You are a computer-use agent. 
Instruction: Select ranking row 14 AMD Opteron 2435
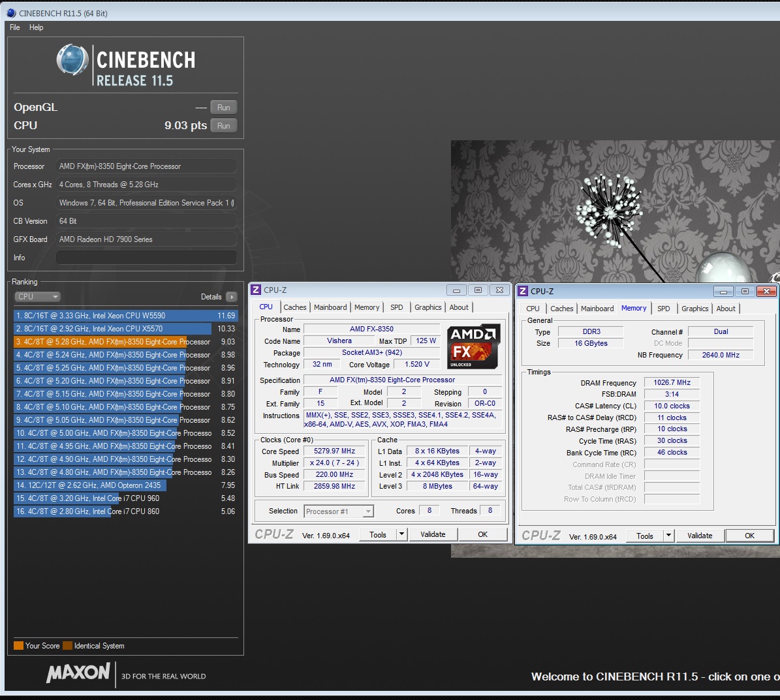125,485
